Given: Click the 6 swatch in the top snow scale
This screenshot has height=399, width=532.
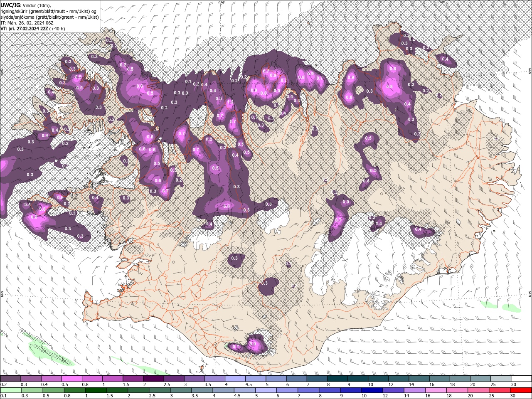Looking at the screenshot, I should [x=296, y=379].
